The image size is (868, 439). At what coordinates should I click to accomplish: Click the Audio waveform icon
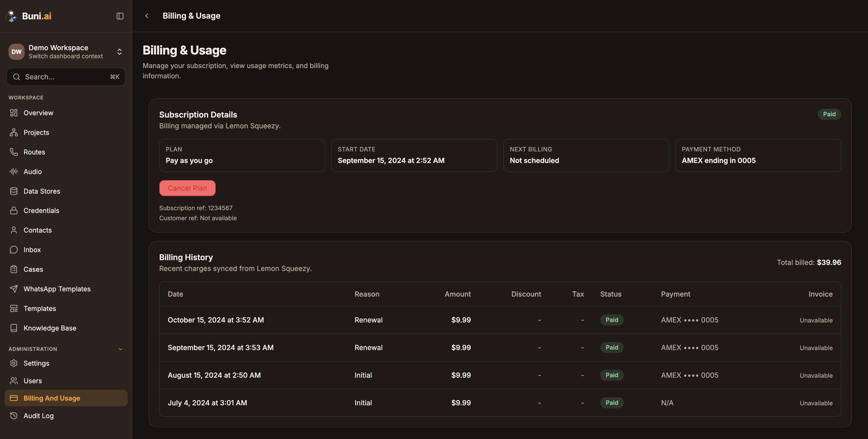[14, 172]
